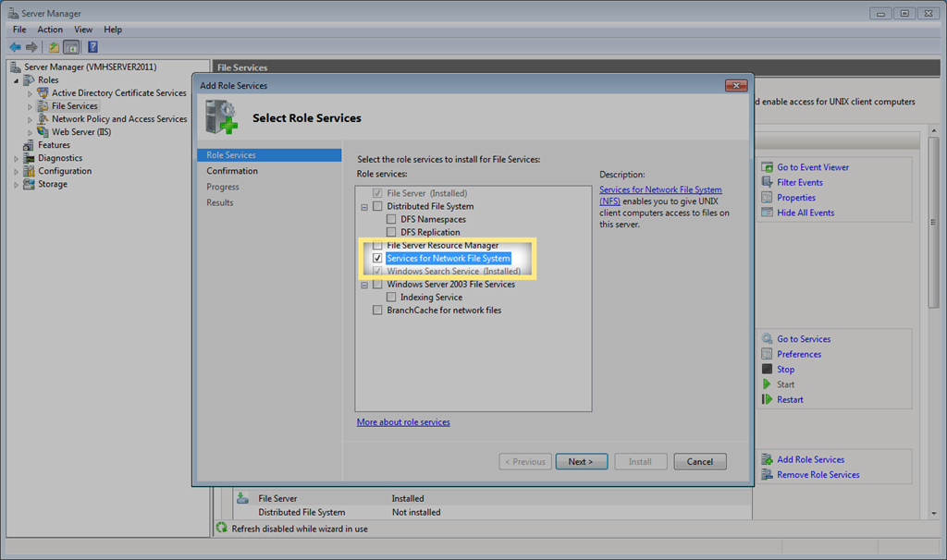Check the DFS Namespaces checkbox
The width and height of the screenshot is (947, 560).
click(391, 219)
